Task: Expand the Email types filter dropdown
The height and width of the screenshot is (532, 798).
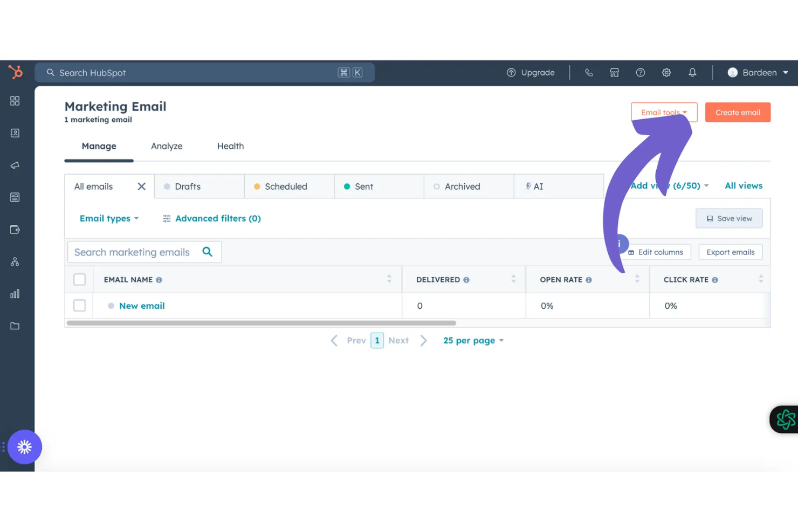Action: 109,218
